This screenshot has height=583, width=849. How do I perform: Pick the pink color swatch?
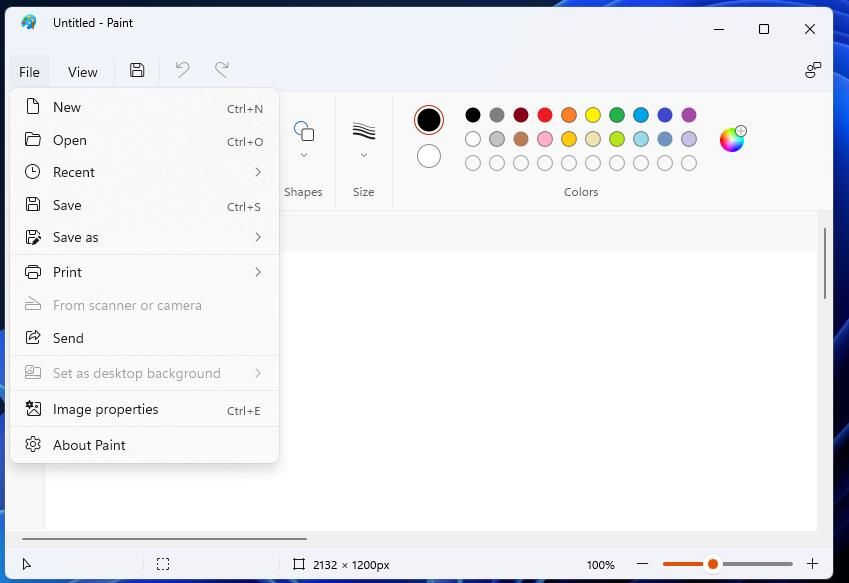(x=545, y=139)
